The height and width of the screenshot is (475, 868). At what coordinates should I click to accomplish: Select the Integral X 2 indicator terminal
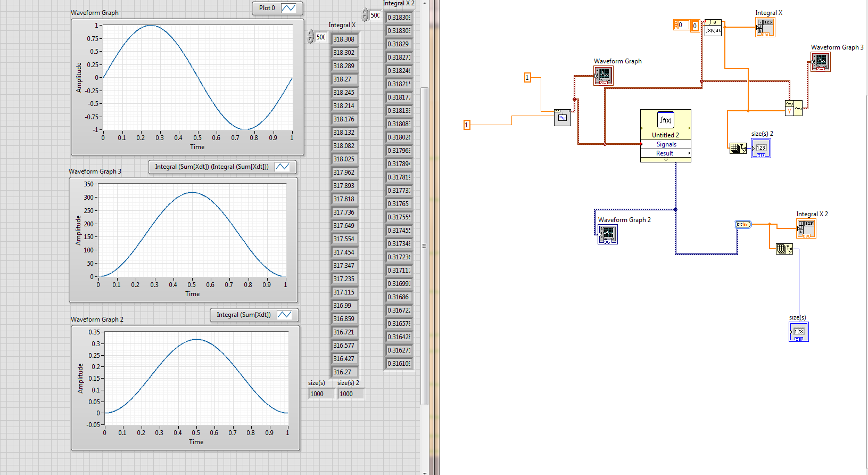(806, 228)
